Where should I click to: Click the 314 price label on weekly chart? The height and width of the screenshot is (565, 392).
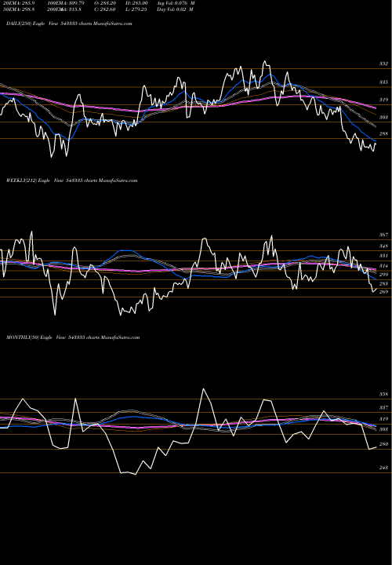pyautogui.click(x=383, y=266)
